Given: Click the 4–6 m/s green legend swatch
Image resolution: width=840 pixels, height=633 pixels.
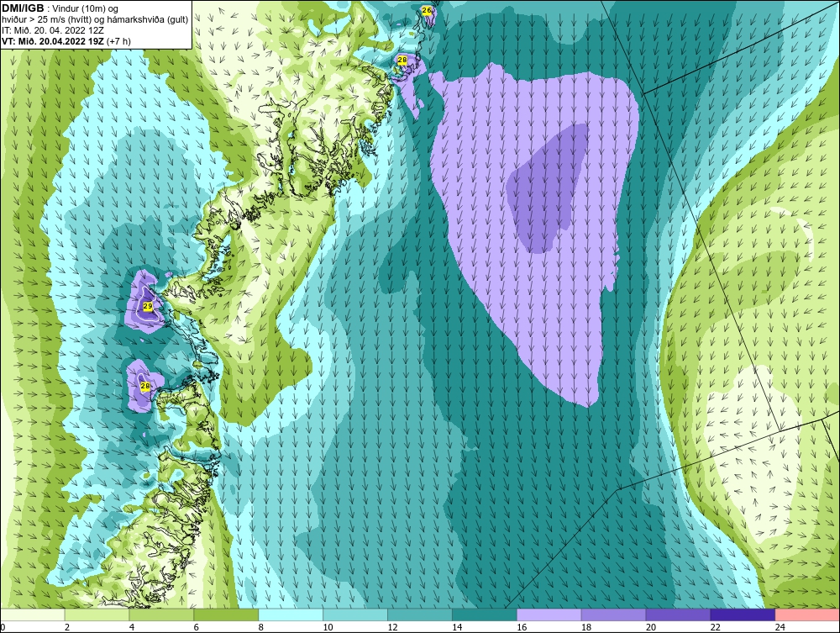Looking at the screenshot, I should [x=162, y=615].
